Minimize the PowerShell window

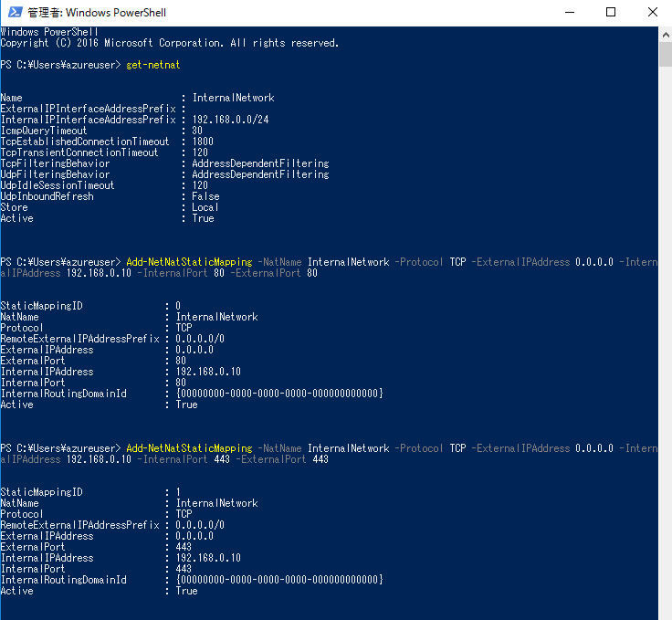(x=570, y=13)
